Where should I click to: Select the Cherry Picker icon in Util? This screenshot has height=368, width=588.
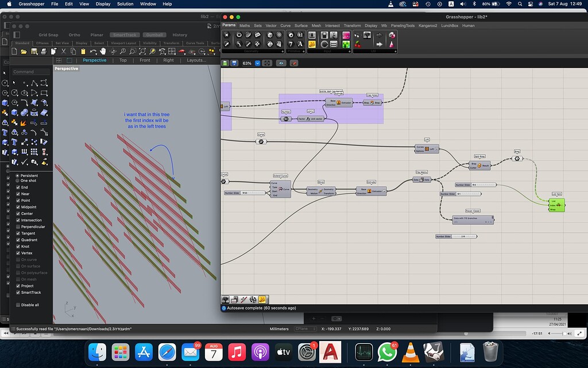point(359,44)
